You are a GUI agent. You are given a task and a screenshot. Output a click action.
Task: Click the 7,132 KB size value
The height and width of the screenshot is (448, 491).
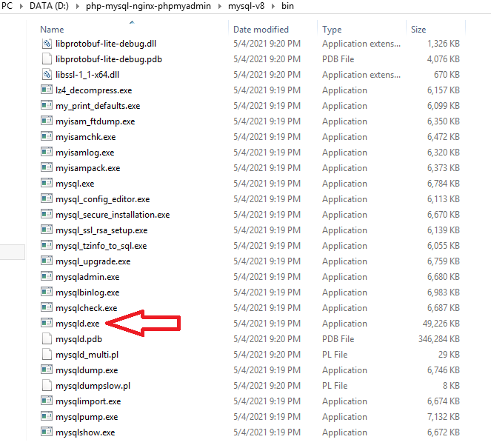[x=444, y=417]
